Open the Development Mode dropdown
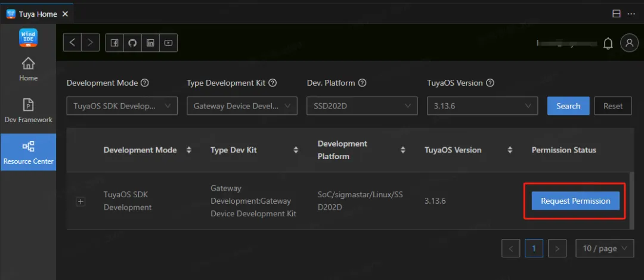Viewport: 644px width, 280px height. 122,106
